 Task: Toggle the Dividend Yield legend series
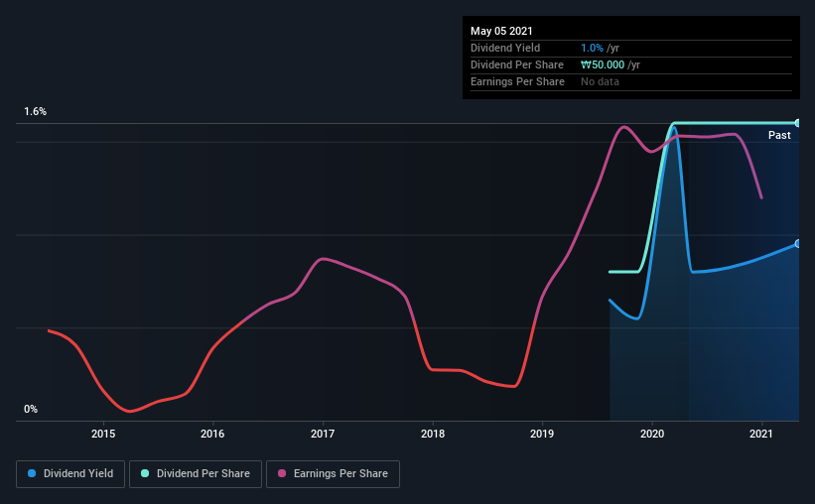pos(70,474)
